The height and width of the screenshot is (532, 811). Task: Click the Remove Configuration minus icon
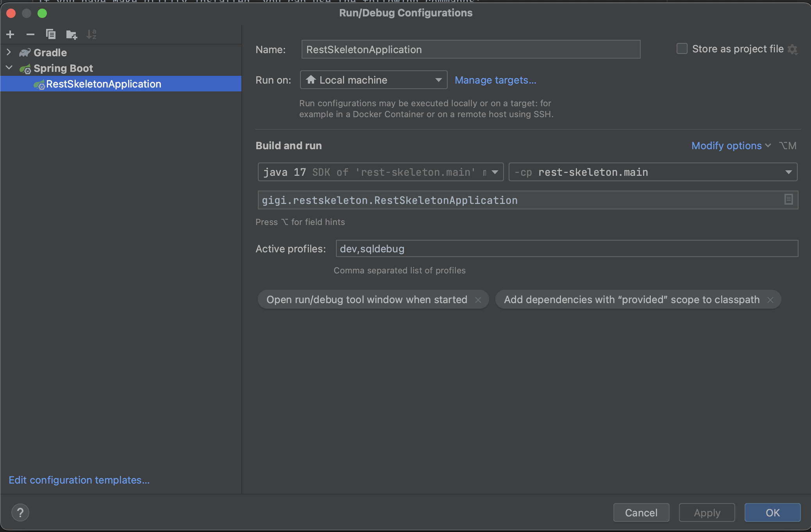coord(30,35)
